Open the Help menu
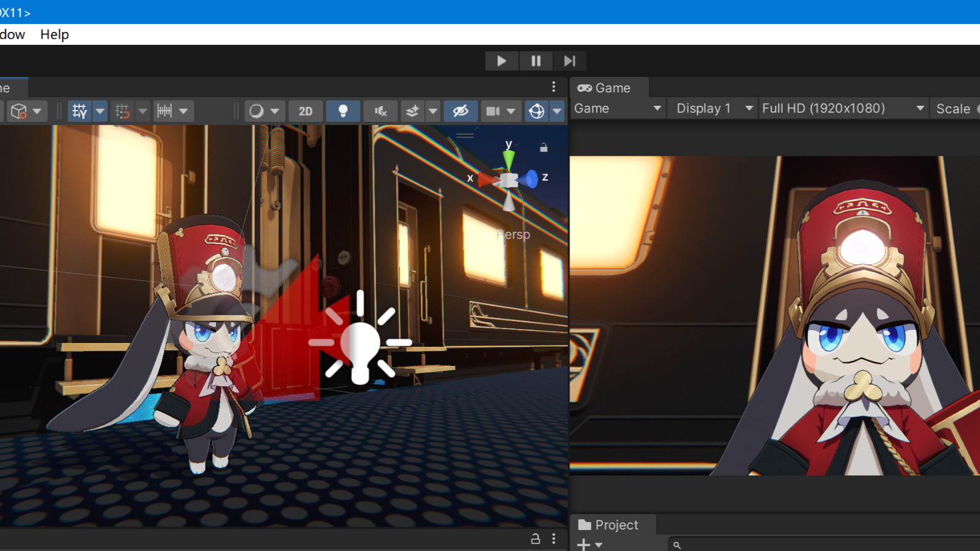The height and width of the screenshot is (551, 980). coord(54,34)
